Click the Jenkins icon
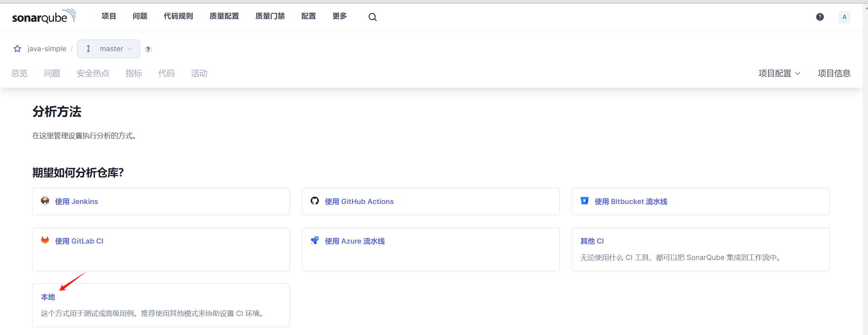Screen dimensions: 868x335 tap(45, 201)
